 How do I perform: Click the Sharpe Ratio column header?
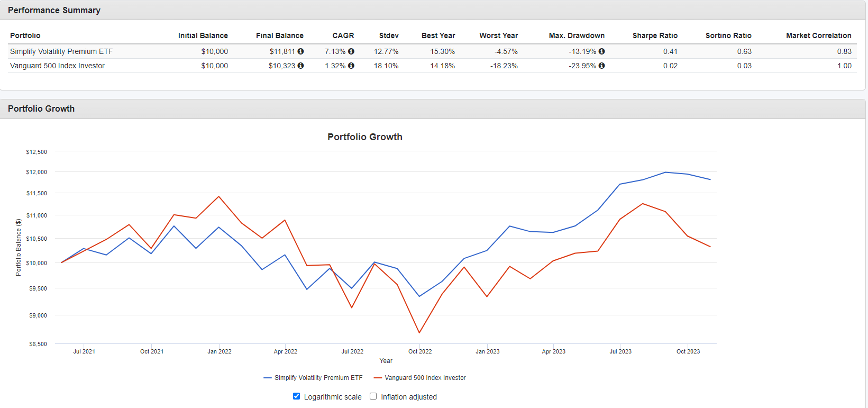655,35
